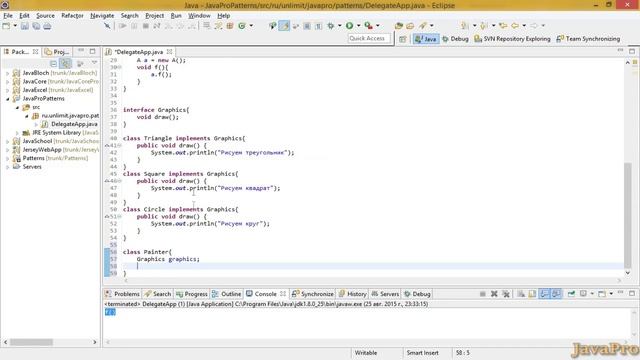Viewport: 640px width, 360px height.
Task: Switch to the Java perspective
Action: (426, 39)
